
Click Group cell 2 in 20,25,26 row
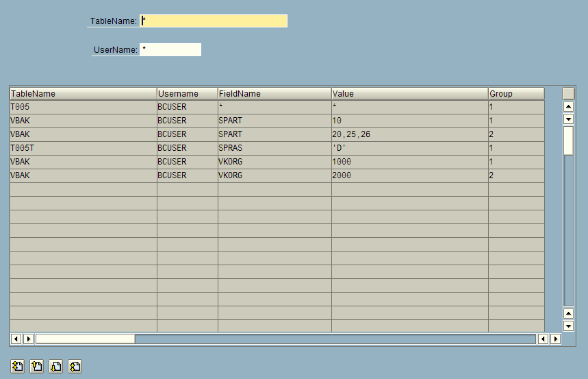coord(516,134)
